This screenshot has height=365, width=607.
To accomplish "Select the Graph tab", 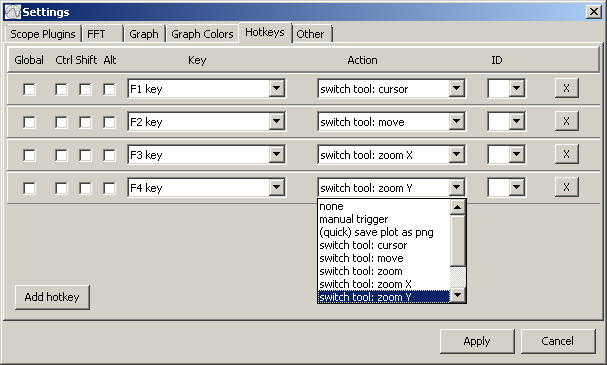I will (144, 34).
